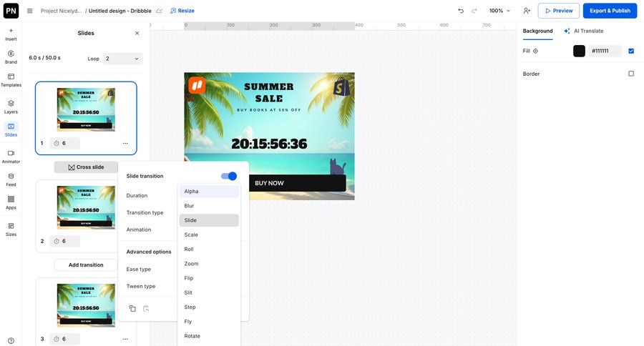This screenshot has height=346, width=644.
Task: Open the Brand sidebar section
Action: point(11,57)
